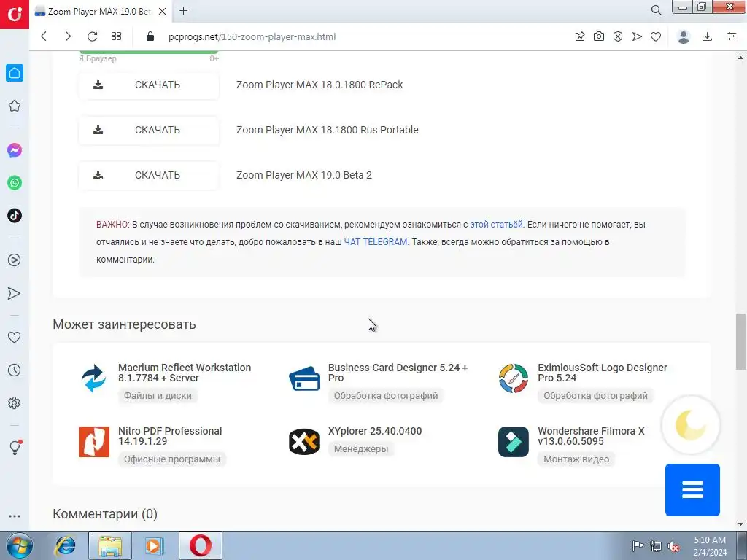This screenshot has width=747, height=560.
Task: Open Player in sidebar
Action: [15, 260]
